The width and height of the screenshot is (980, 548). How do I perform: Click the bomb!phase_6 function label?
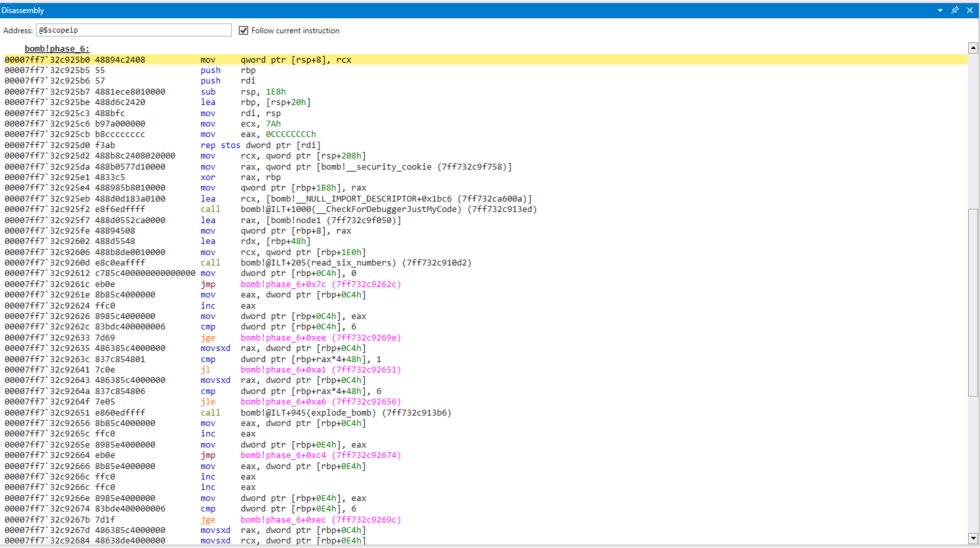(x=57, y=49)
